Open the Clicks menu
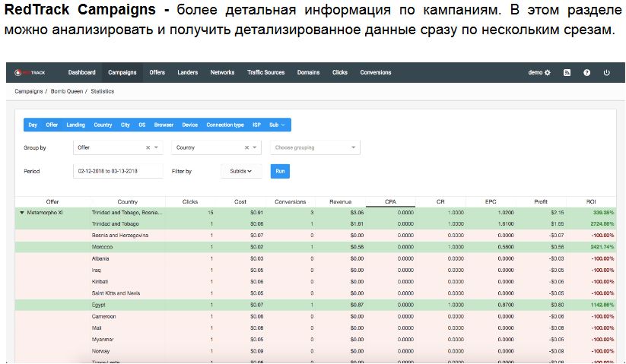This screenshot has height=364, width=626. click(x=340, y=72)
